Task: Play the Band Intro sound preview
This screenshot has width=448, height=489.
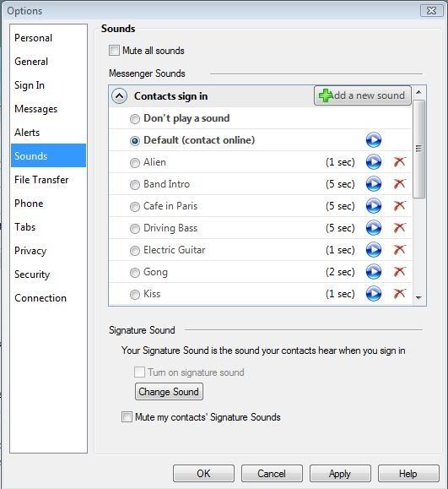Action: tap(373, 183)
